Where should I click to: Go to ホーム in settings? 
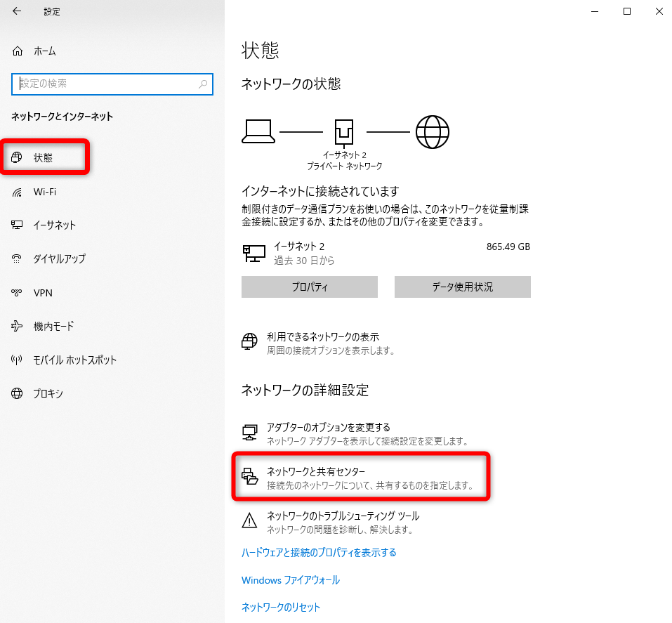point(45,51)
